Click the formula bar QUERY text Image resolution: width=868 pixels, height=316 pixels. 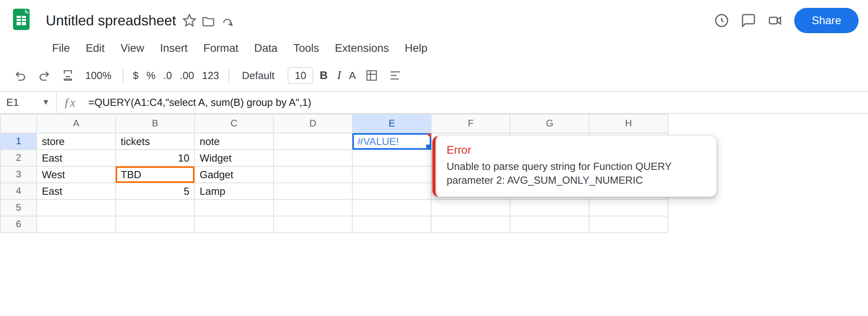[x=200, y=102]
